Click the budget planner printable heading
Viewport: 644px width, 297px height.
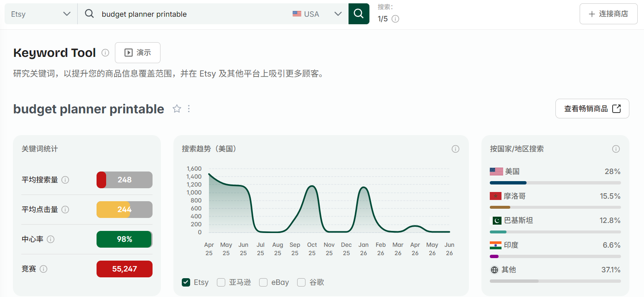coord(89,109)
